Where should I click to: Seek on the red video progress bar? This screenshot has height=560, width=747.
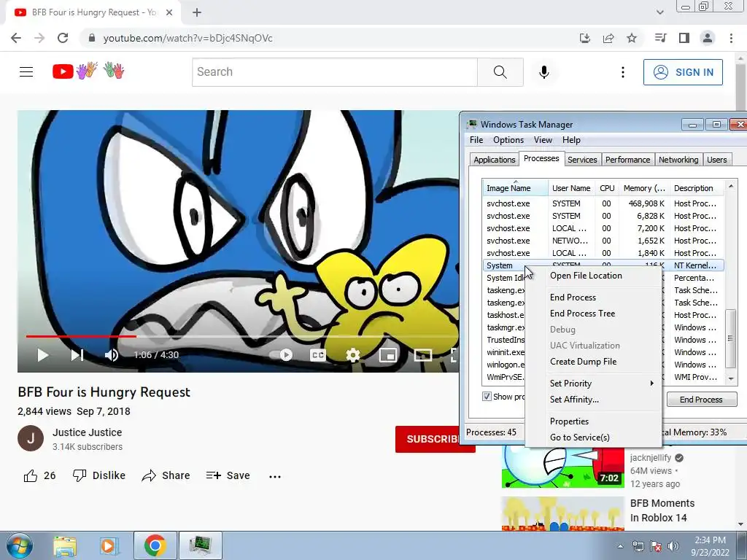(x=81, y=336)
